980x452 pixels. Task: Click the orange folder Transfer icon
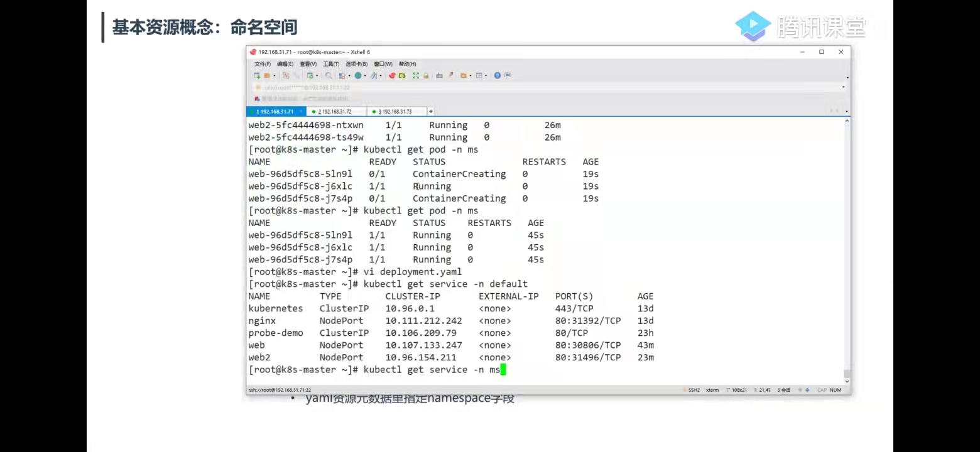pyautogui.click(x=464, y=75)
